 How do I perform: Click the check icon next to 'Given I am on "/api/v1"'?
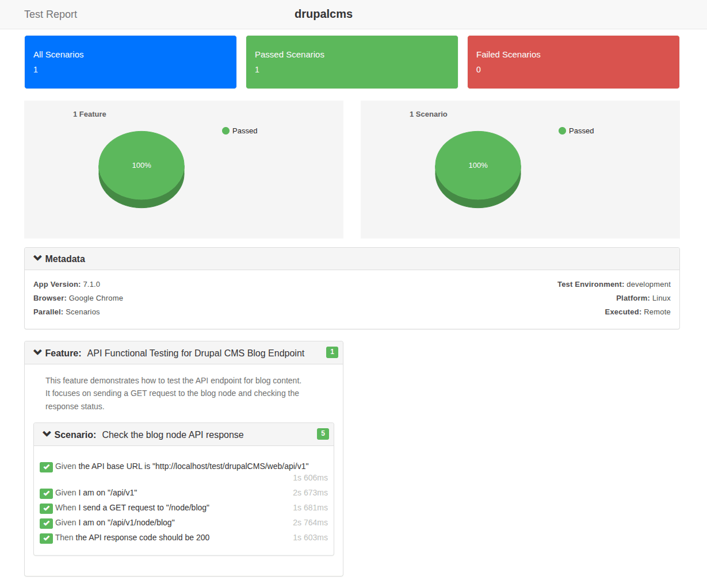click(46, 493)
